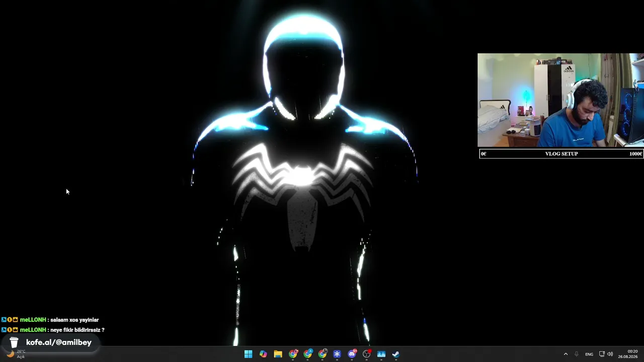Open Discord with the 9+ notification badge
This screenshot has height=362, width=644.
352,354
